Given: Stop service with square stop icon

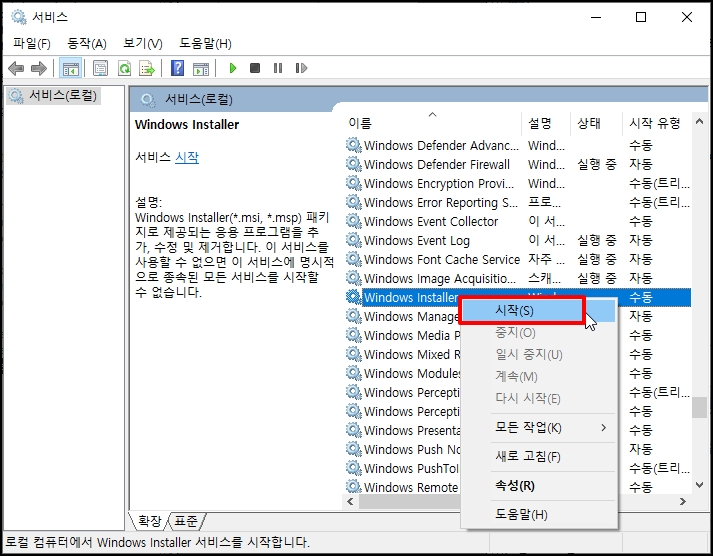Looking at the screenshot, I should pyautogui.click(x=255, y=68).
